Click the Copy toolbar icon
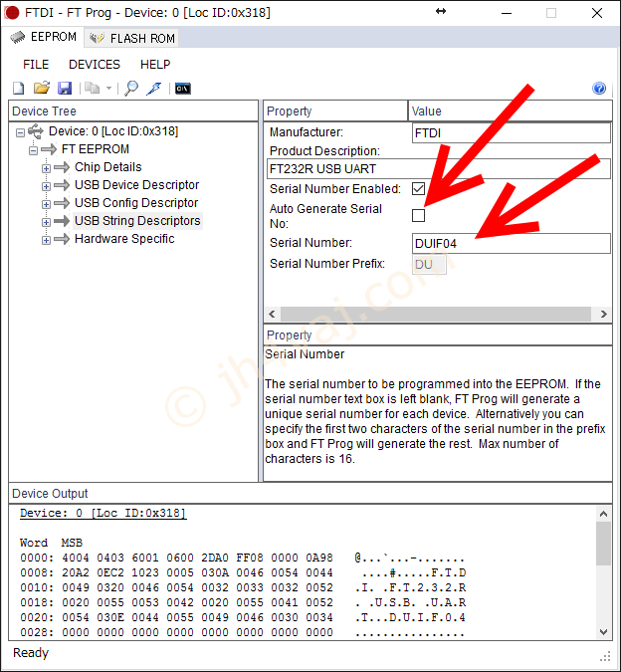This screenshot has height=672, width=621. [x=92, y=88]
